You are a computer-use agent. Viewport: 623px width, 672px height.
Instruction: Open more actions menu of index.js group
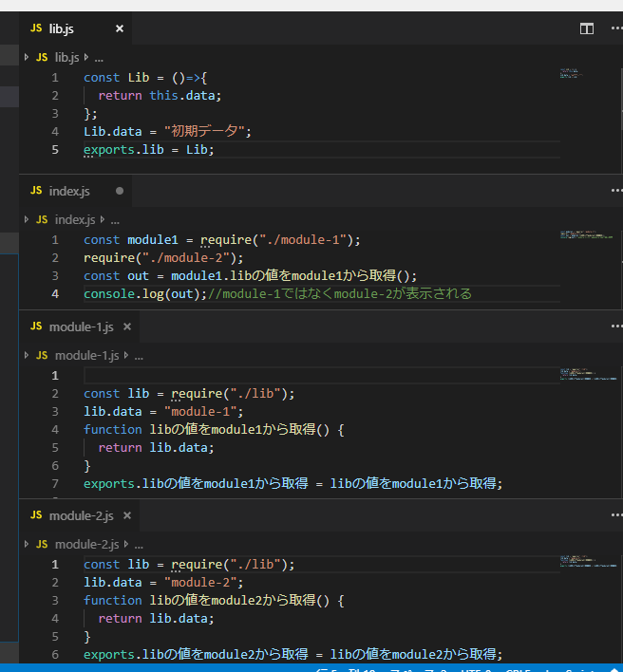coord(617,191)
